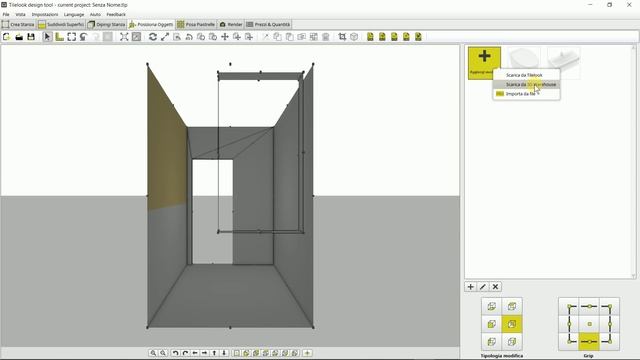Image resolution: width=640 pixels, height=360 pixels.
Task: Choose Scarica da Tilelook menu entry
Action: pyautogui.click(x=527, y=75)
